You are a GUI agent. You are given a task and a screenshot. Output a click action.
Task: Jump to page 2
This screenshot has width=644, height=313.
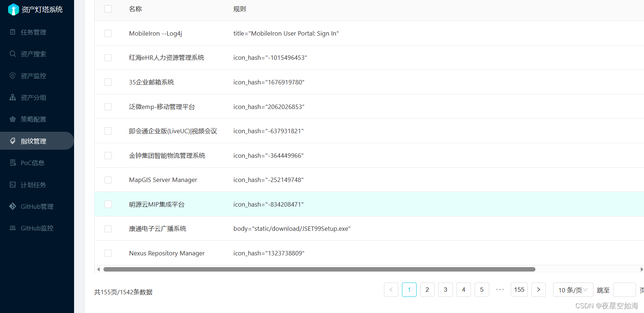tap(427, 290)
